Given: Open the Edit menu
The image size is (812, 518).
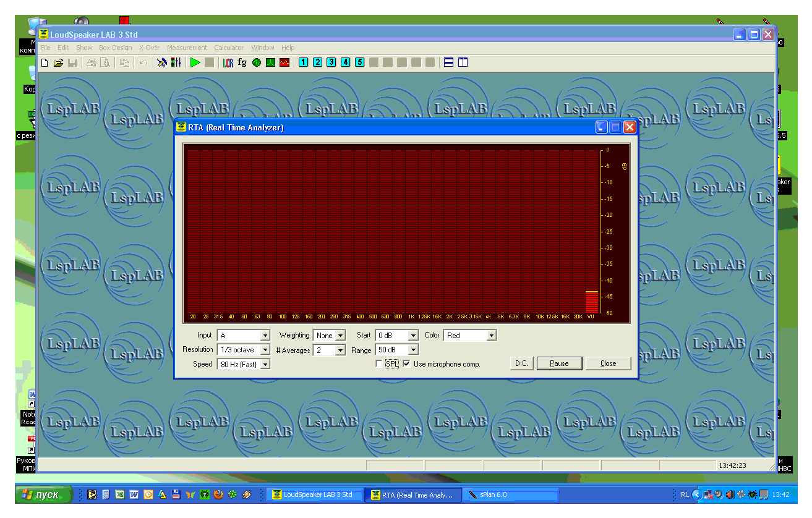Looking at the screenshot, I should pyautogui.click(x=63, y=48).
